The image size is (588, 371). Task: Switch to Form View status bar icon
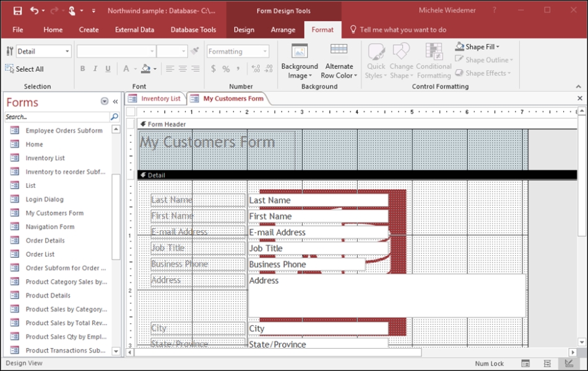click(525, 363)
